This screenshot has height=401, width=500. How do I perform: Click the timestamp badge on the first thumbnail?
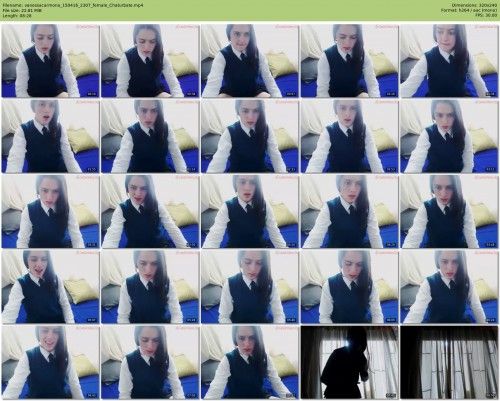coord(92,94)
